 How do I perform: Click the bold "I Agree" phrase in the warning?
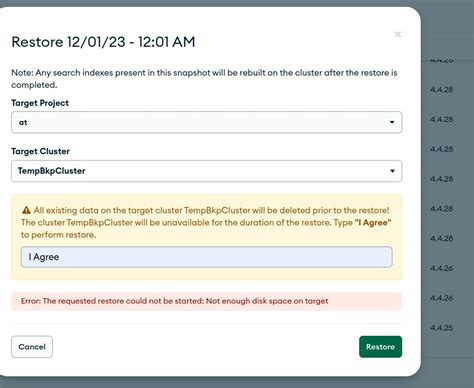[373, 222]
